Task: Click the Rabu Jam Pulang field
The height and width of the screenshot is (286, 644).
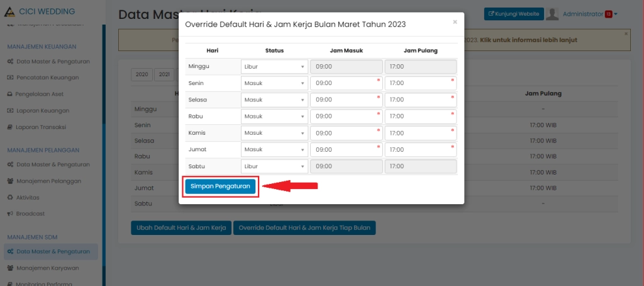Action: pyautogui.click(x=420, y=116)
